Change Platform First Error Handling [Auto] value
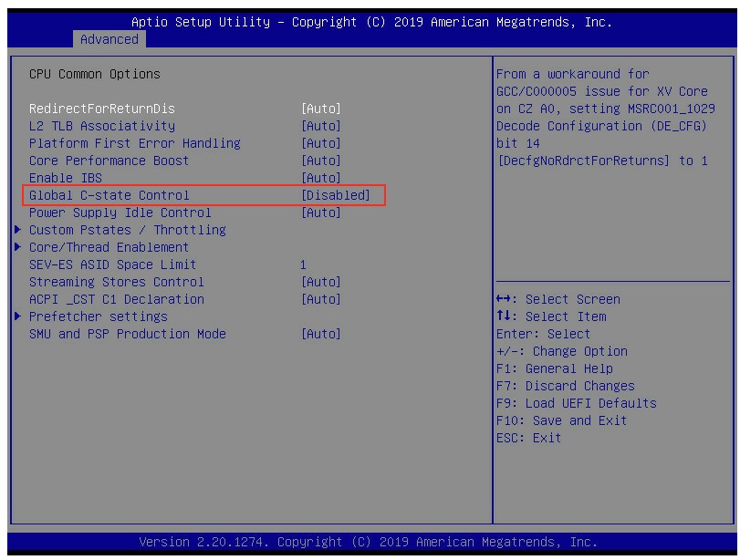 tap(321, 143)
